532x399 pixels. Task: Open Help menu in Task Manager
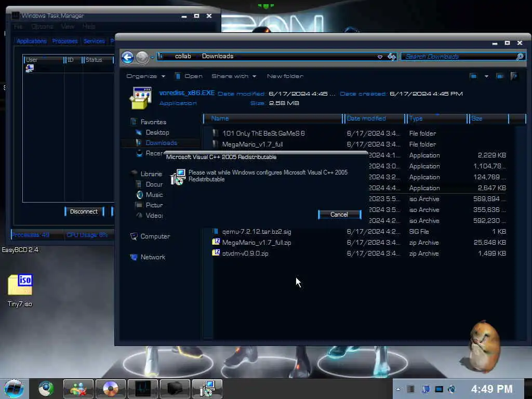[89, 26]
